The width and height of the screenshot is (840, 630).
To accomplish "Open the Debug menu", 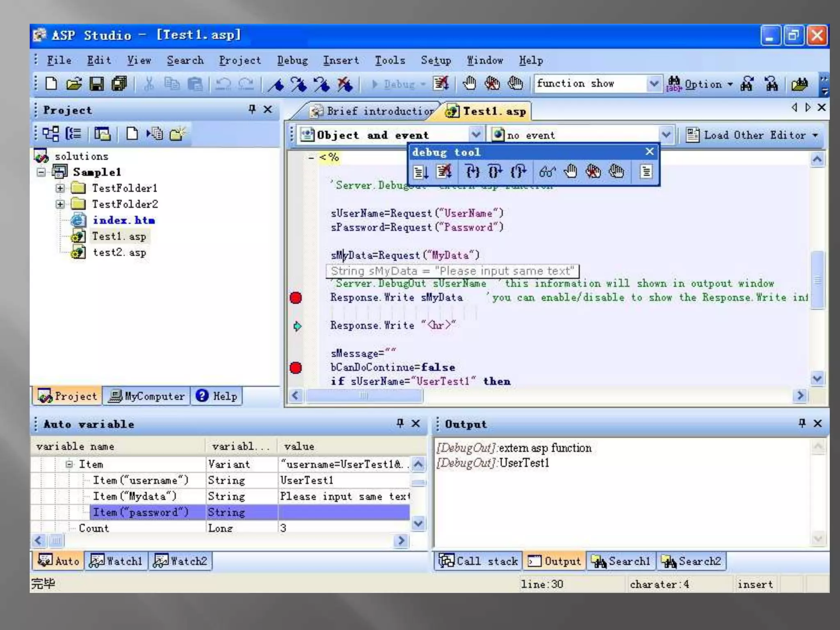I will [x=292, y=61].
